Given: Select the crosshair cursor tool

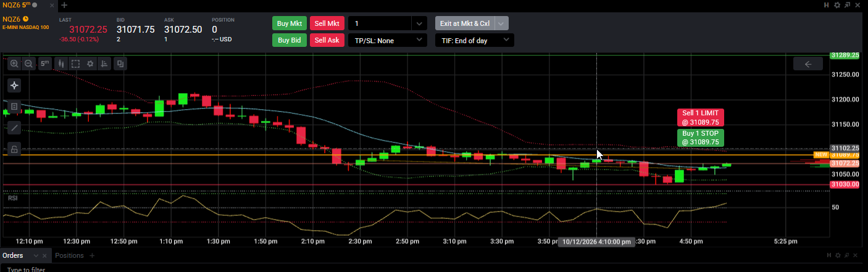Looking at the screenshot, I should 14,85.
